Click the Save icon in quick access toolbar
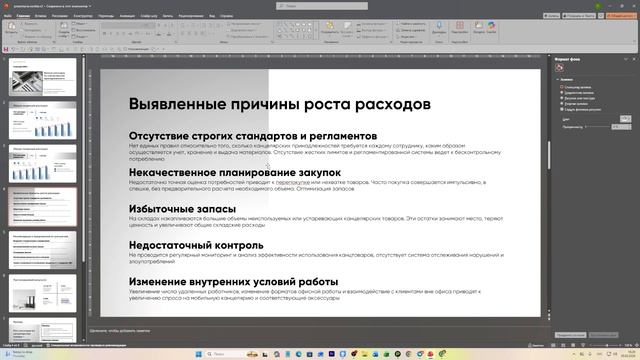The width and height of the screenshot is (640, 360). pos(6,49)
